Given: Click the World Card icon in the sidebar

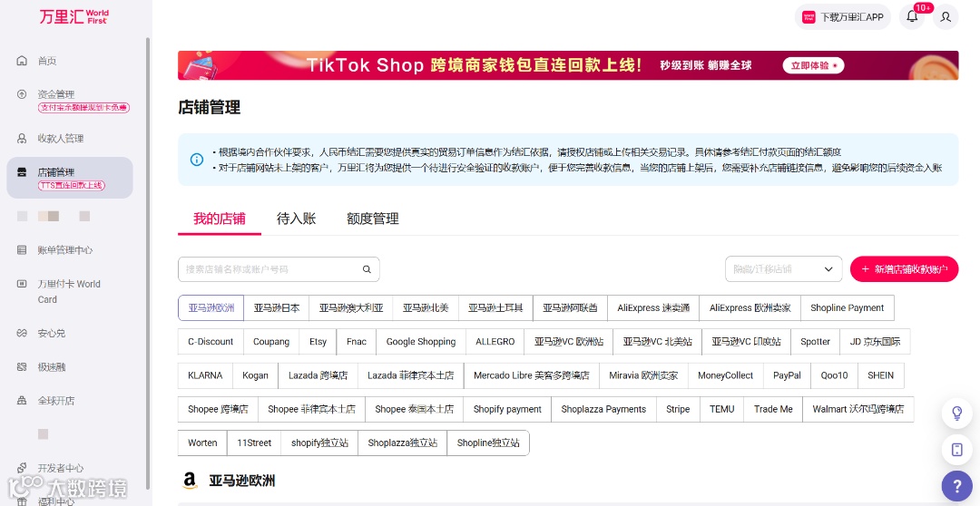Looking at the screenshot, I should (22, 284).
